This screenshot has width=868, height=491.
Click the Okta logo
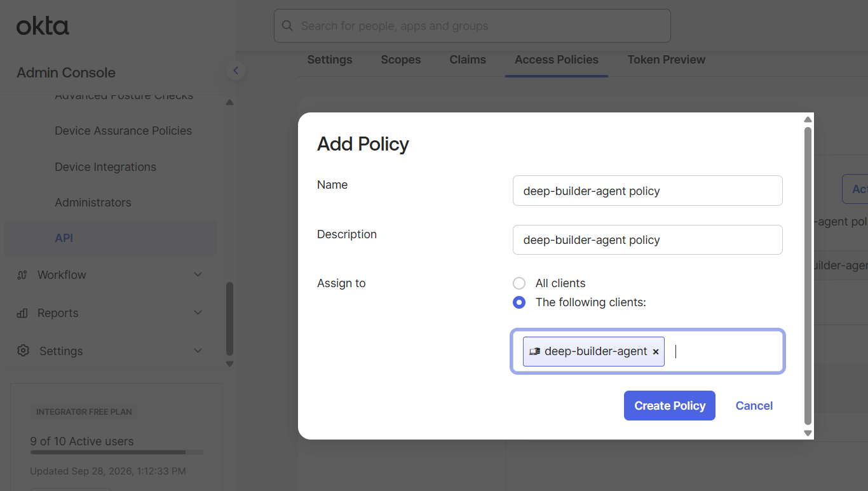coord(43,26)
